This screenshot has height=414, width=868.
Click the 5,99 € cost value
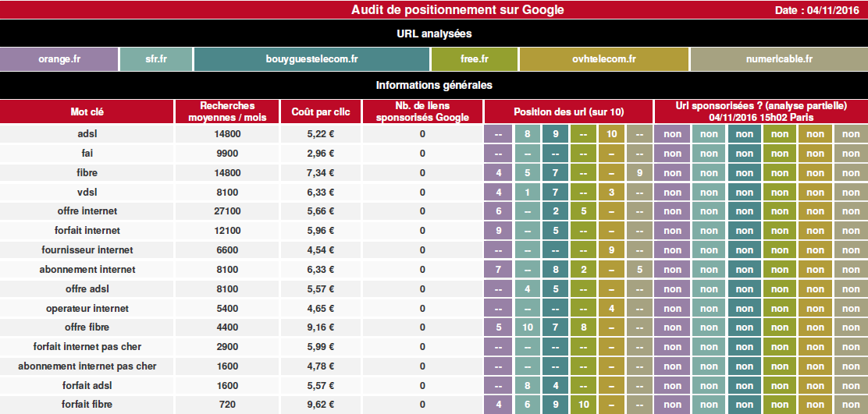[321, 347]
